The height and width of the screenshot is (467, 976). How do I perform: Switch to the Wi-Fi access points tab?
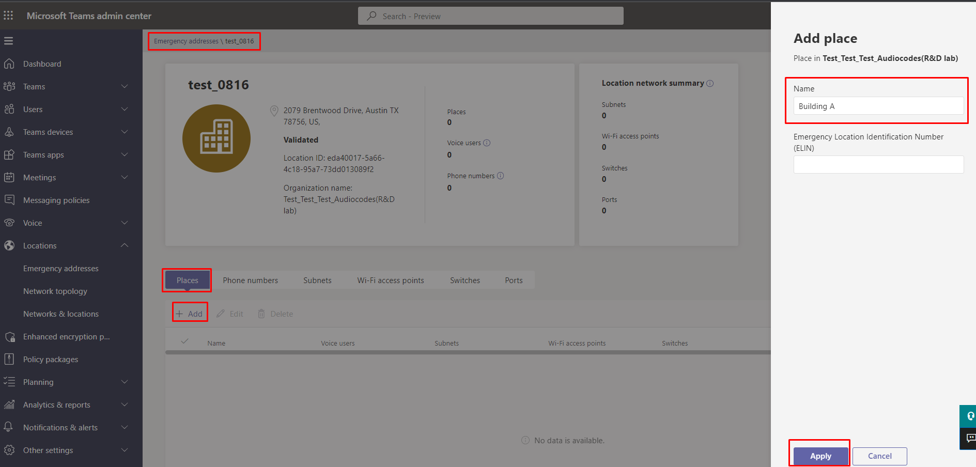click(390, 280)
